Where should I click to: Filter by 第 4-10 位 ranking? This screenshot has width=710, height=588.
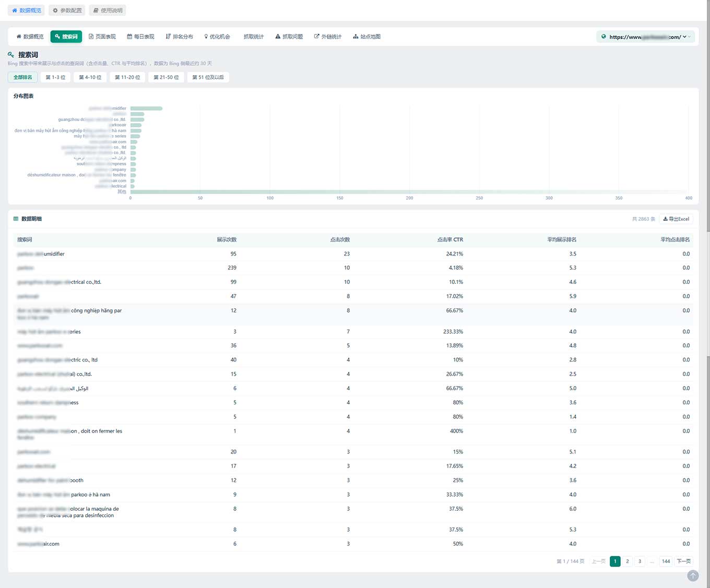point(90,77)
